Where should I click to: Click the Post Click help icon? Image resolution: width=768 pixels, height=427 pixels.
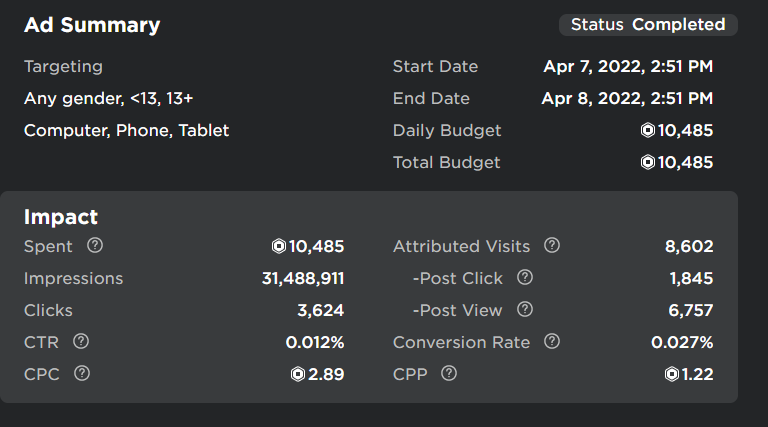click(524, 278)
